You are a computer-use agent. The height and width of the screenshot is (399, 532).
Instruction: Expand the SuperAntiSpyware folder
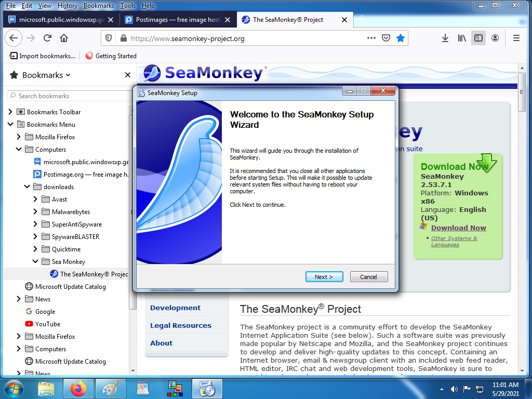coord(35,224)
